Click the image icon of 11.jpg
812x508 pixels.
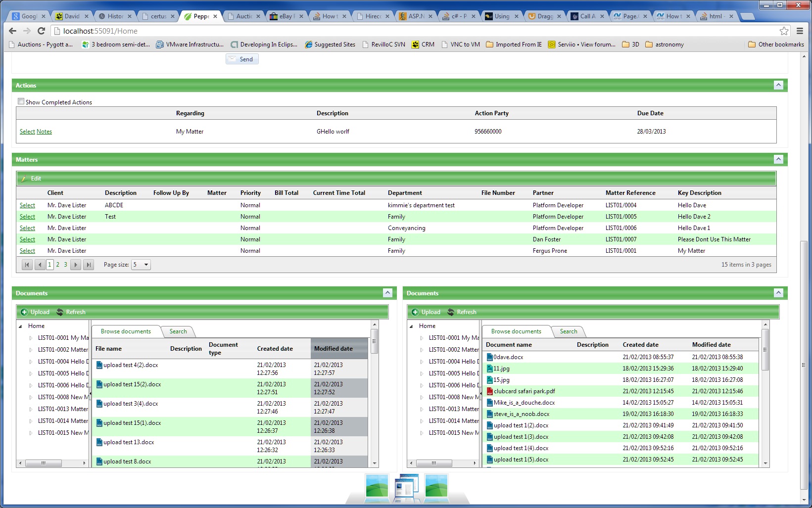pos(490,369)
